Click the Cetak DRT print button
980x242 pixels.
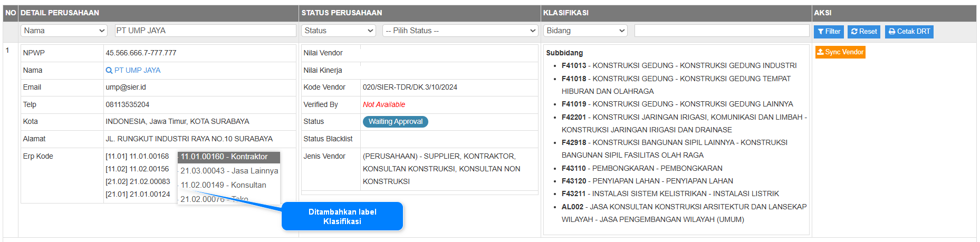pos(909,32)
